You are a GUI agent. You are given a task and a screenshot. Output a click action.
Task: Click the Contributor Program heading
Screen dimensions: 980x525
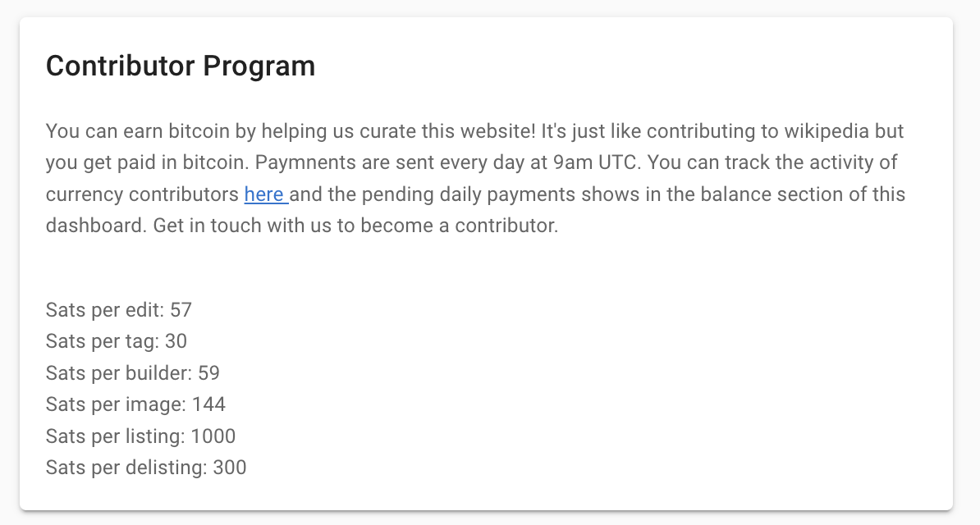[181, 66]
